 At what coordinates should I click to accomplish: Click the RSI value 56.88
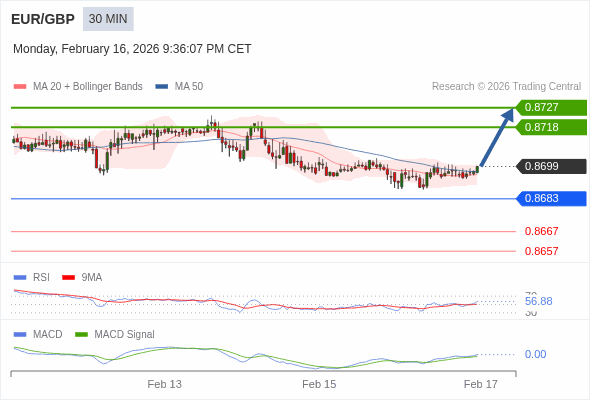coord(538,301)
